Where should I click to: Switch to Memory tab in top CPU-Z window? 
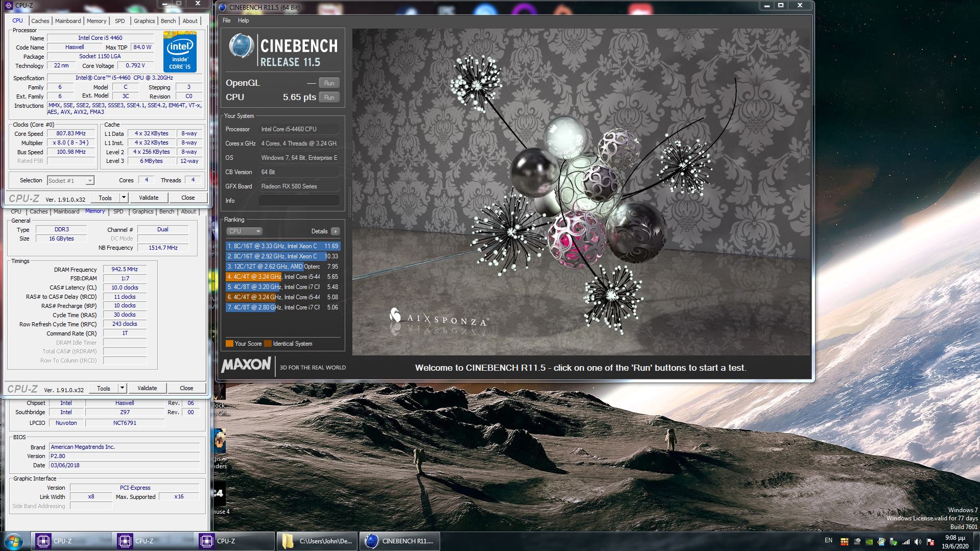pyautogui.click(x=97, y=21)
